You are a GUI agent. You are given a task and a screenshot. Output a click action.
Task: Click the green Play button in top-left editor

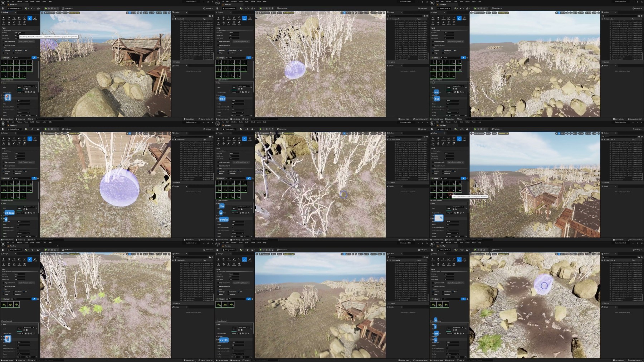pos(46,8)
